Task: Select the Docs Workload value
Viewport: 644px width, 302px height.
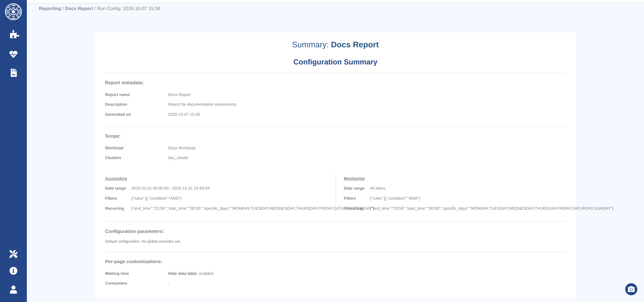Action: click(x=181, y=148)
